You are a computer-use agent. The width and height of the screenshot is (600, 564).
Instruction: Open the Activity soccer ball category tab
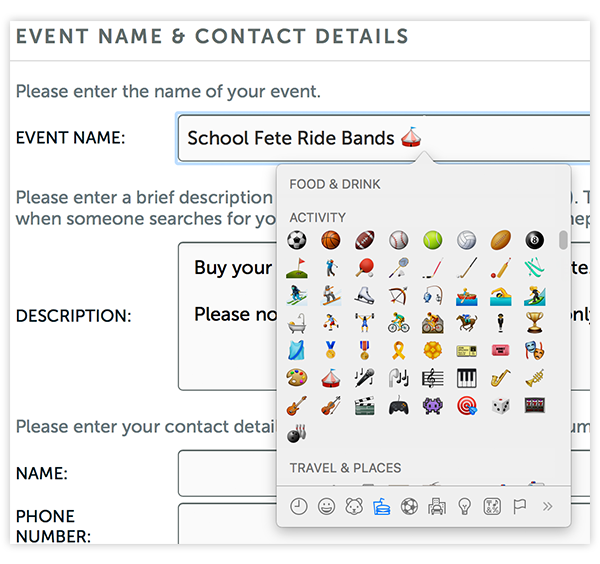pos(409,507)
